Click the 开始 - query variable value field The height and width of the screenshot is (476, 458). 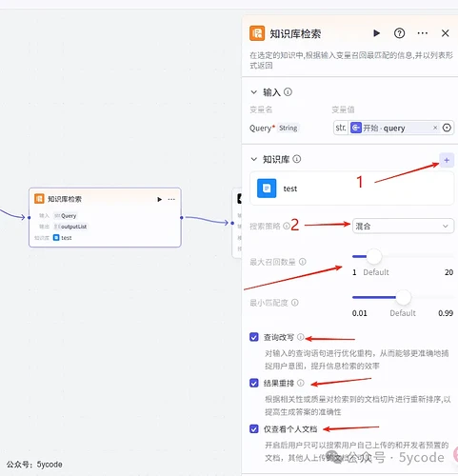(x=393, y=128)
